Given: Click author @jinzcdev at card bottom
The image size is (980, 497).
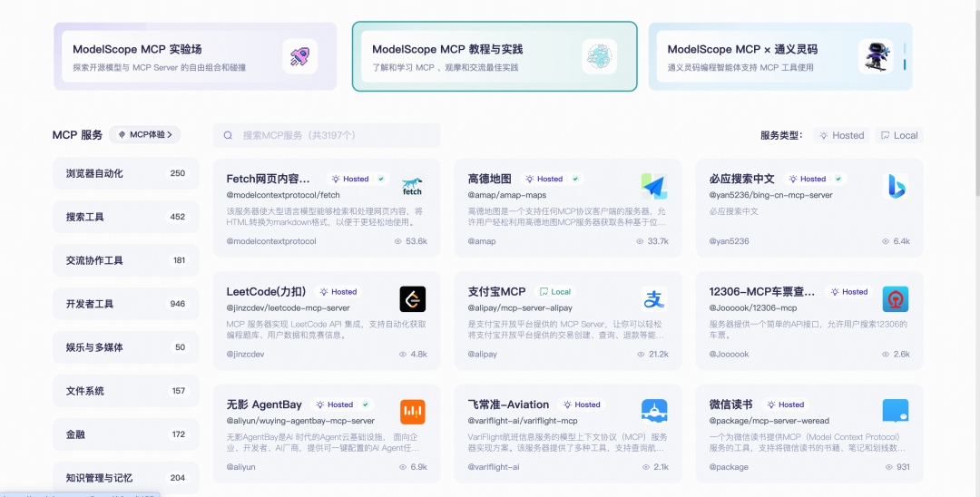Looking at the screenshot, I should 245,354.
